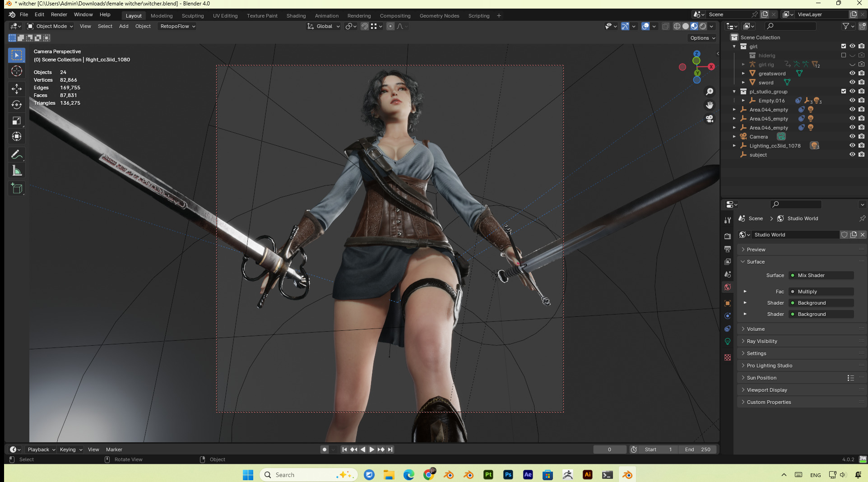The image size is (868, 482).
Task: Activate the 3D Cursor tool
Action: coord(17,71)
